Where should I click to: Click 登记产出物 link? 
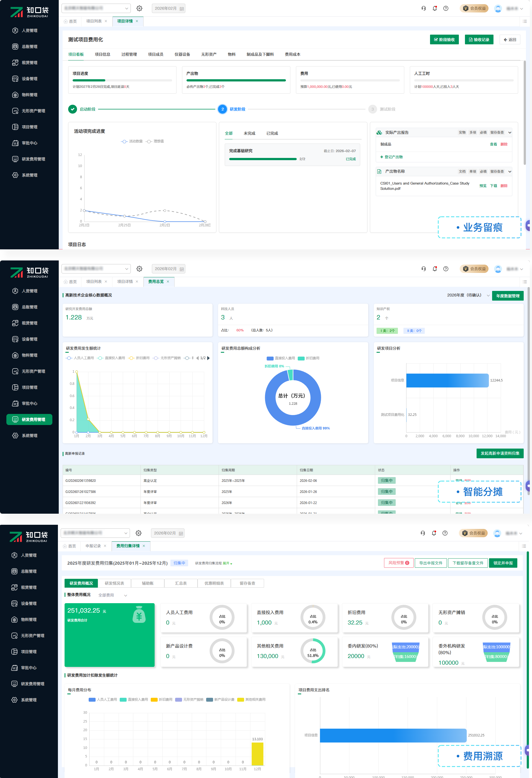[392, 157]
